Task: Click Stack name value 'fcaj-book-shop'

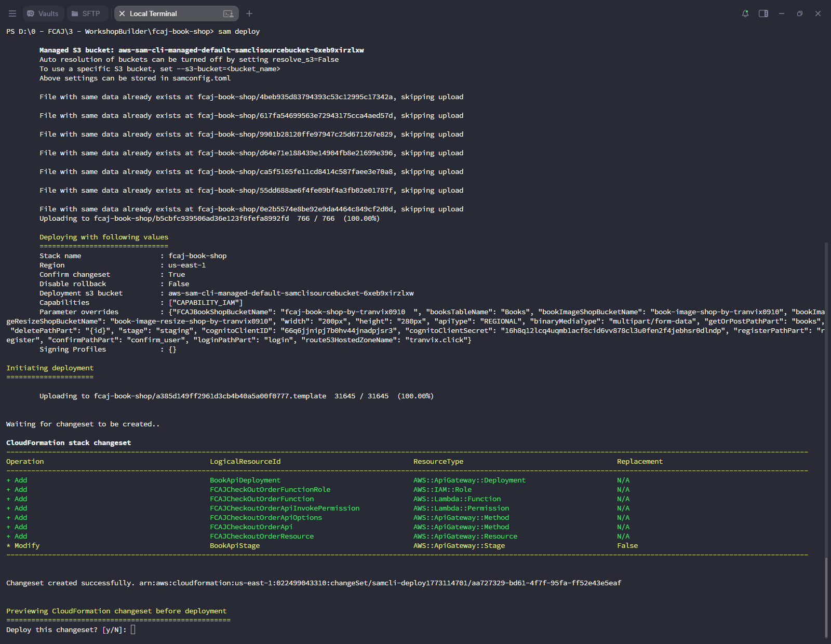Action: pos(197,256)
